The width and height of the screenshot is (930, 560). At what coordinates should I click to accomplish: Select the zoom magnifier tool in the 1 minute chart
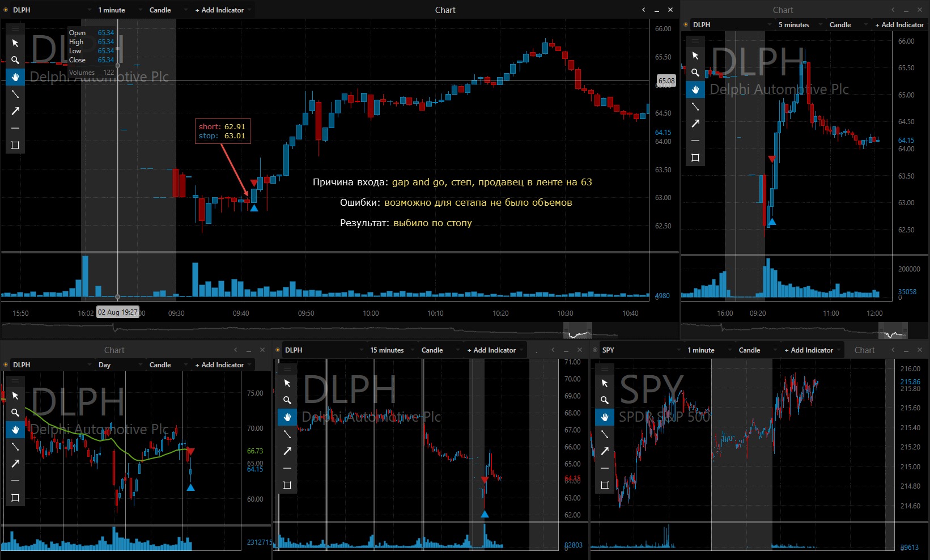tap(15, 60)
